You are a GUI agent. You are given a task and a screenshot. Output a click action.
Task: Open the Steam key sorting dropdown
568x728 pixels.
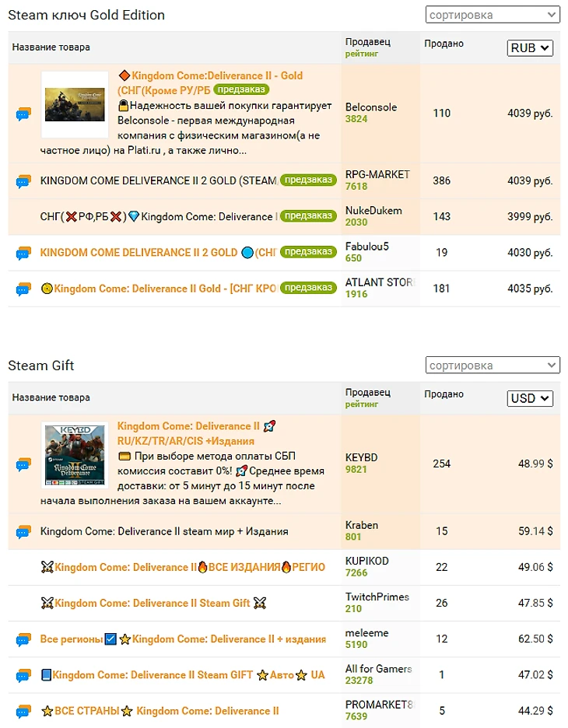(493, 15)
